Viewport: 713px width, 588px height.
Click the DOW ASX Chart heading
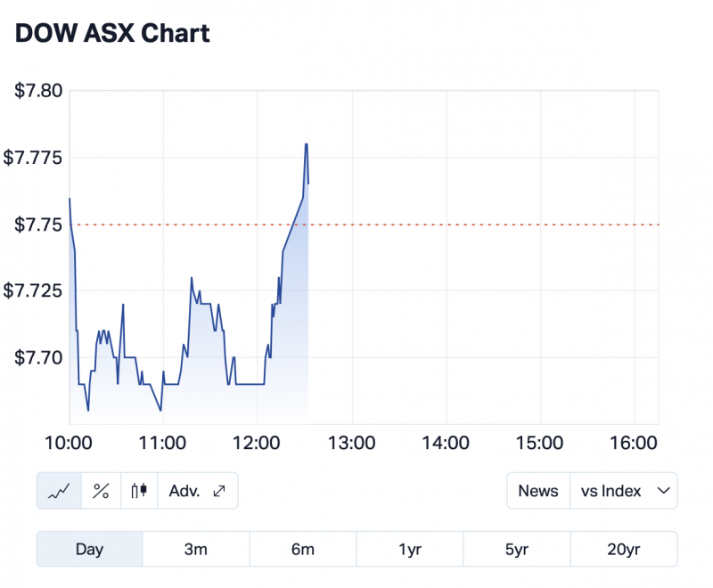tap(112, 34)
